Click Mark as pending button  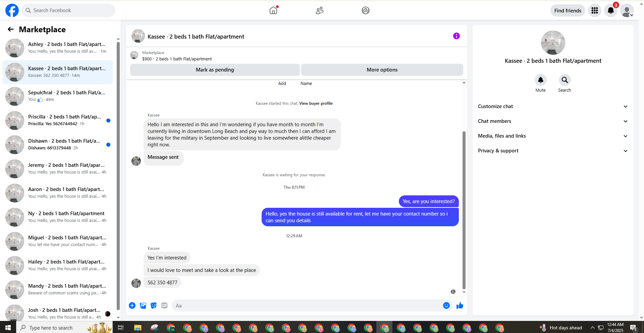[x=215, y=70]
